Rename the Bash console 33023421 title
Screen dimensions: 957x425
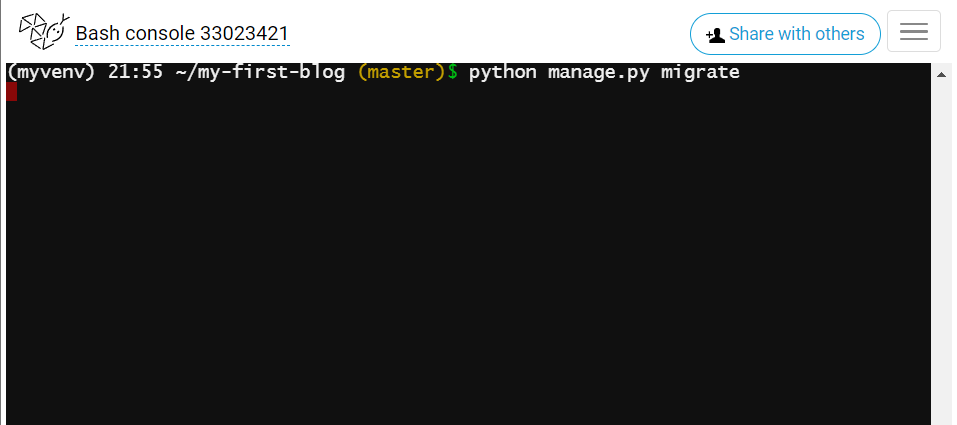click(182, 34)
